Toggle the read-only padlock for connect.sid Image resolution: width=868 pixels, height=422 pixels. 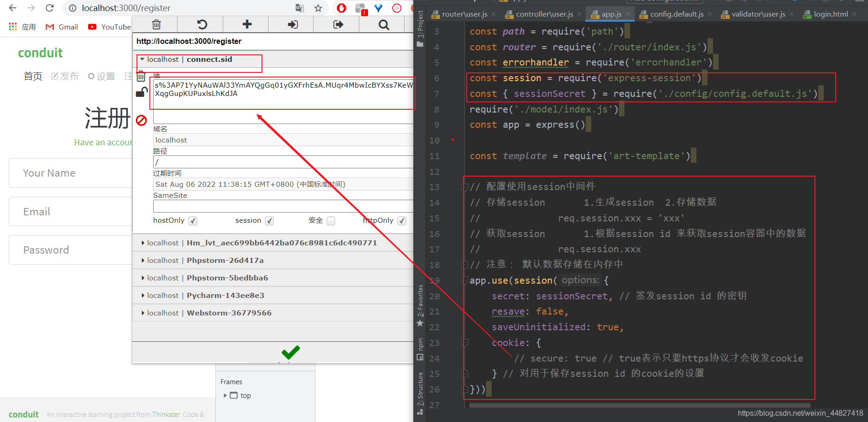coord(142,92)
